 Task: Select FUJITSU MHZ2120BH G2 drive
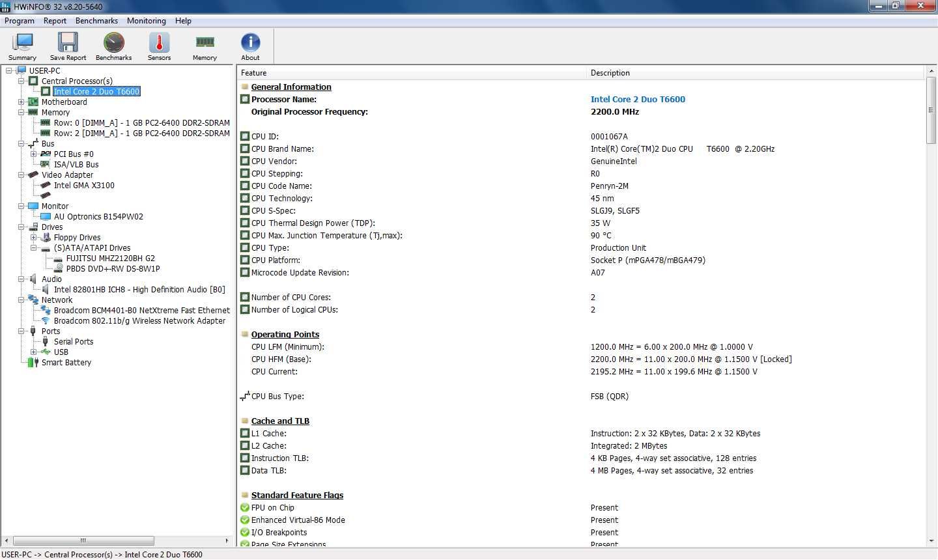[110, 258]
